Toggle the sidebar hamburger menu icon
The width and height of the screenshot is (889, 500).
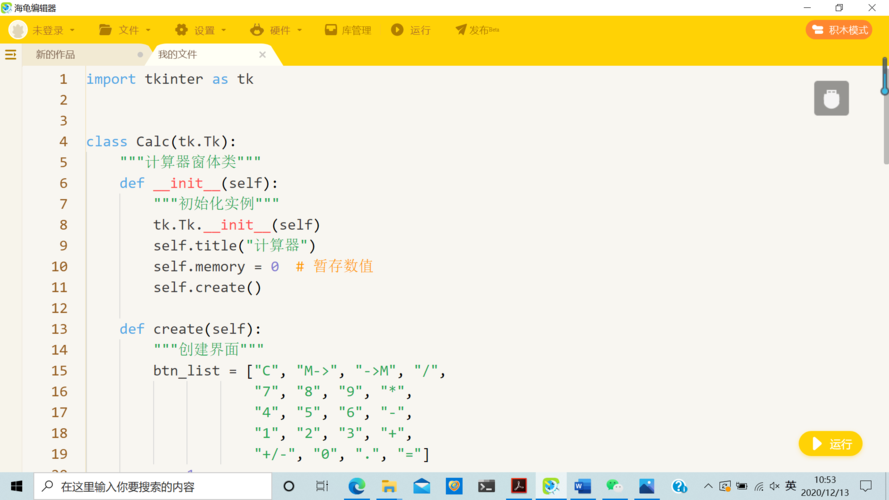(x=11, y=54)
